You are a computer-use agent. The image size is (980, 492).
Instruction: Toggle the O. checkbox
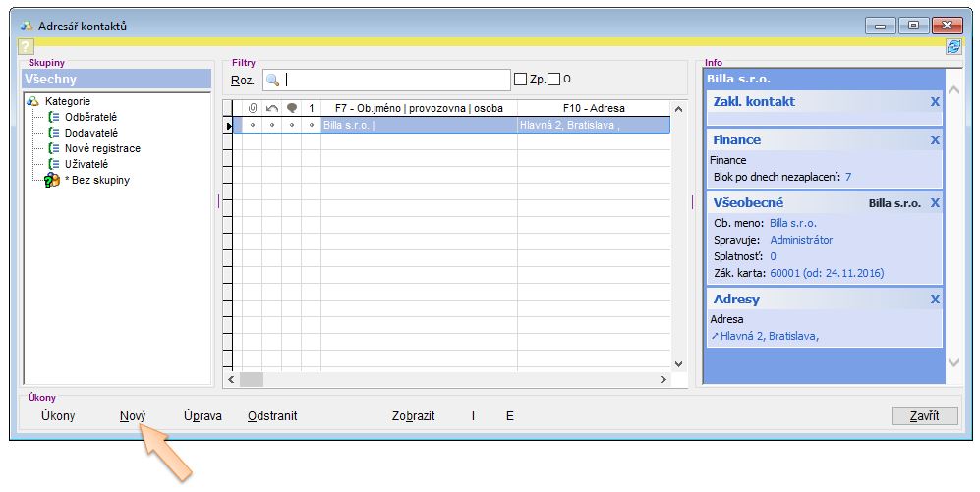(554, 80)
